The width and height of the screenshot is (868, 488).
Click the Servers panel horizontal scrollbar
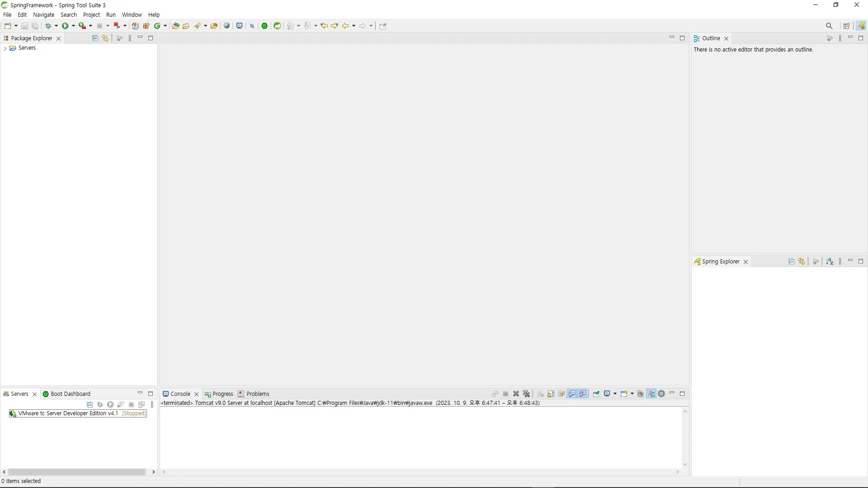click(x=77, y=472)
